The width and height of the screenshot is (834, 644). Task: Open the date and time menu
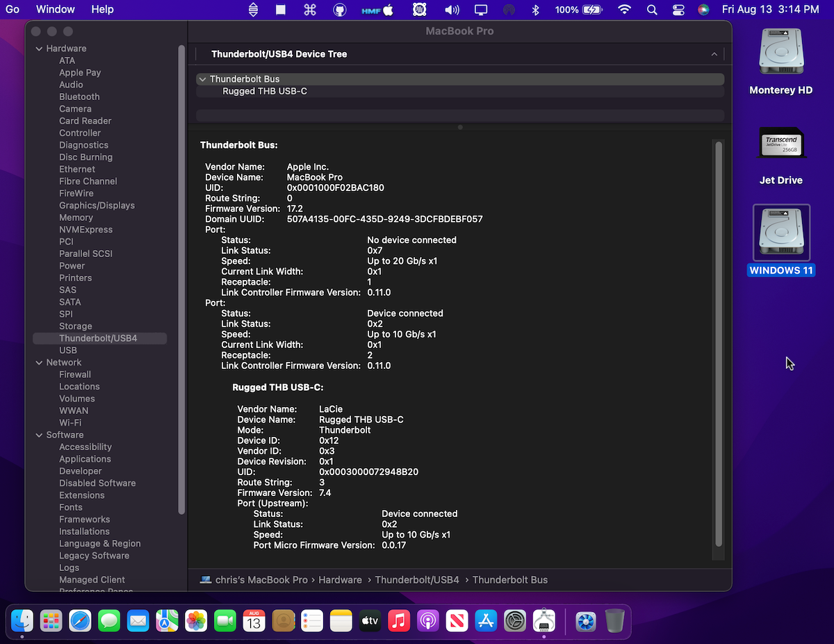(770, 10)
